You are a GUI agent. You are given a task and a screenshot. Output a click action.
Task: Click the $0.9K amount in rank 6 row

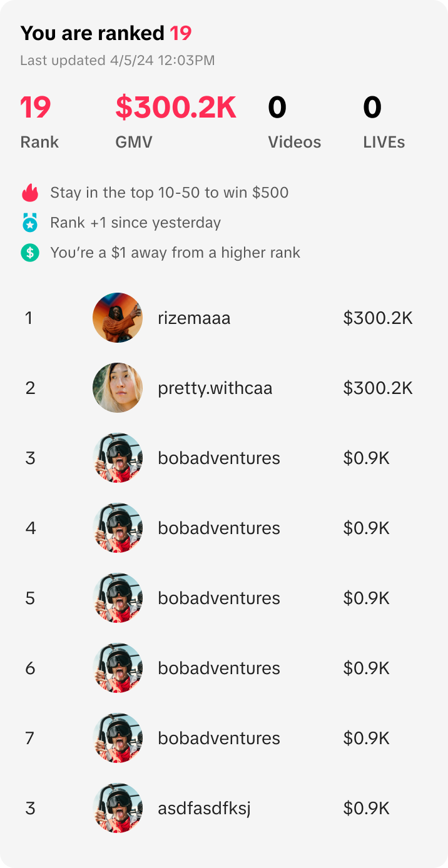click(366, 669)
